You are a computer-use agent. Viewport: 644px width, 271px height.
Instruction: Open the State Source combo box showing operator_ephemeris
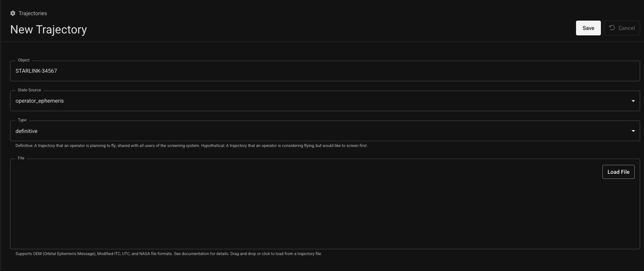coord(325,101)
